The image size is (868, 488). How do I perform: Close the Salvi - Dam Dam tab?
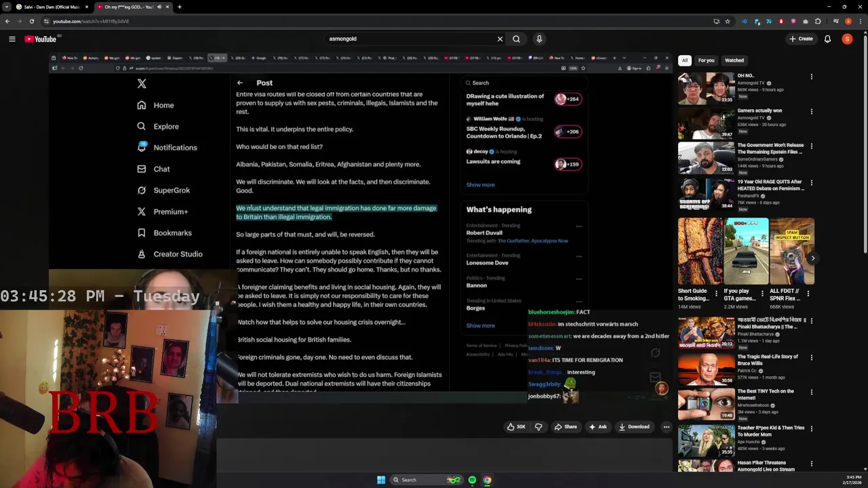pyautogui.click(x=86, y=7)
